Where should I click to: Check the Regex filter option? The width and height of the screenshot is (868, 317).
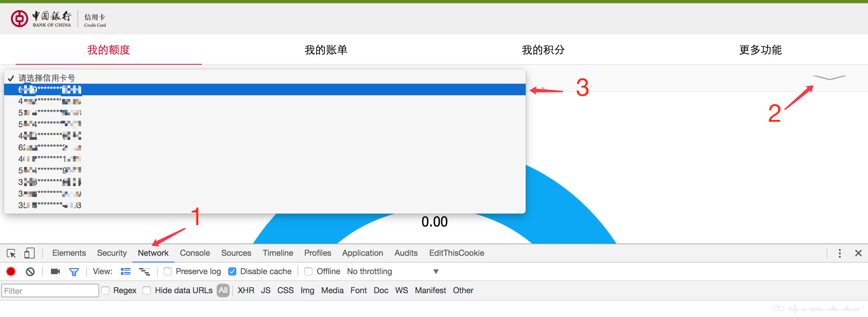pyautogui.click(x=105, y=290)
